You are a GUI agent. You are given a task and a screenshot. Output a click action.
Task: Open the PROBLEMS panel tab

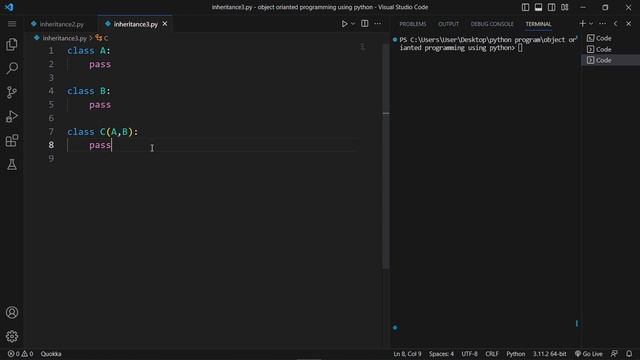click(x=413, y=24)
